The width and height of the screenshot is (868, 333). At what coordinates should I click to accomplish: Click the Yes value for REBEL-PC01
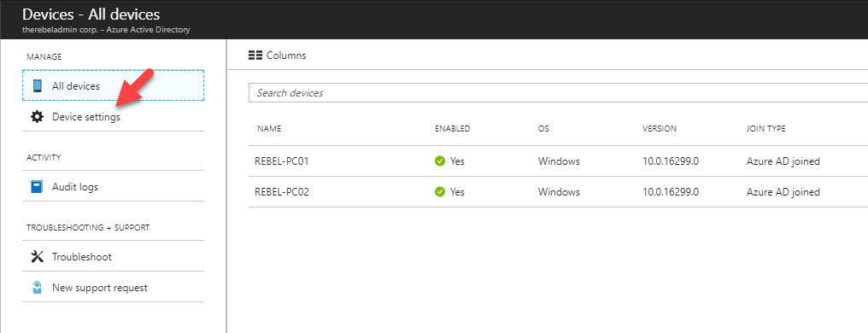(457, 161)
